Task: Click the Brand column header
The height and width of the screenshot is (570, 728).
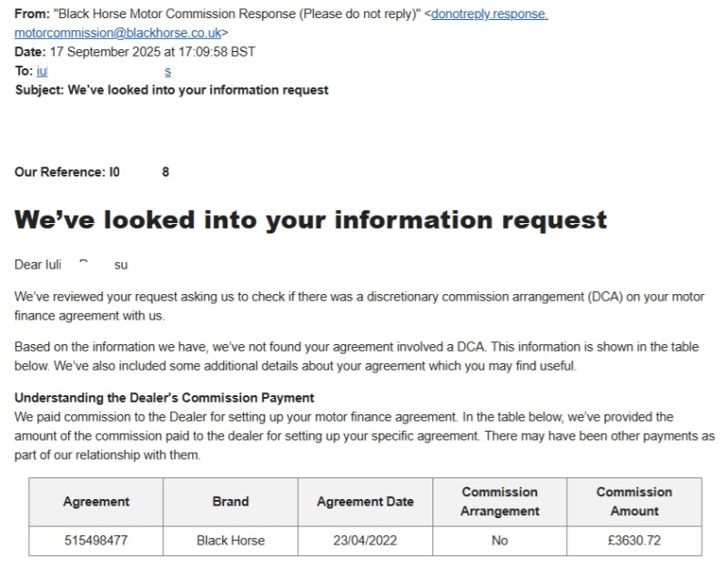Action: click(x=230, y=502)
